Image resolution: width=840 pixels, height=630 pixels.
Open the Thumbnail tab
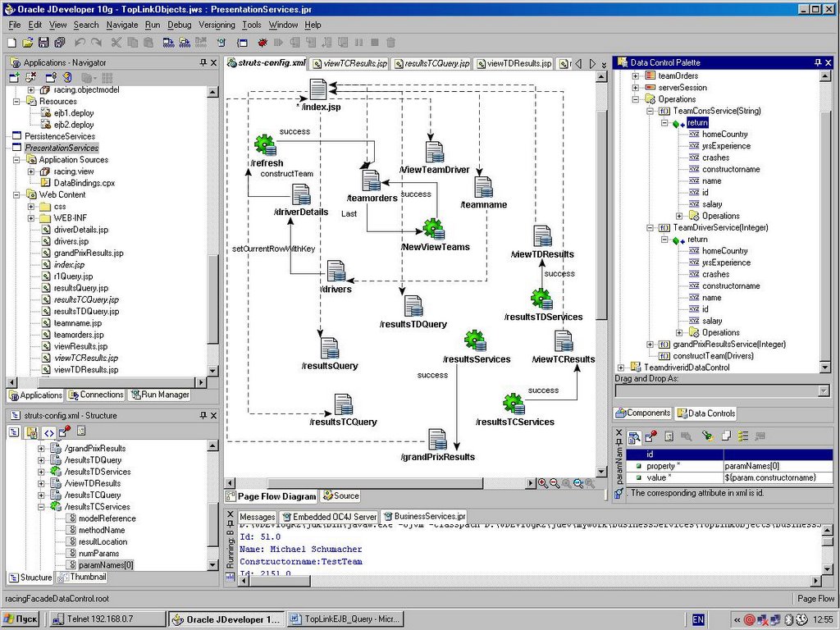click(83, 577)
